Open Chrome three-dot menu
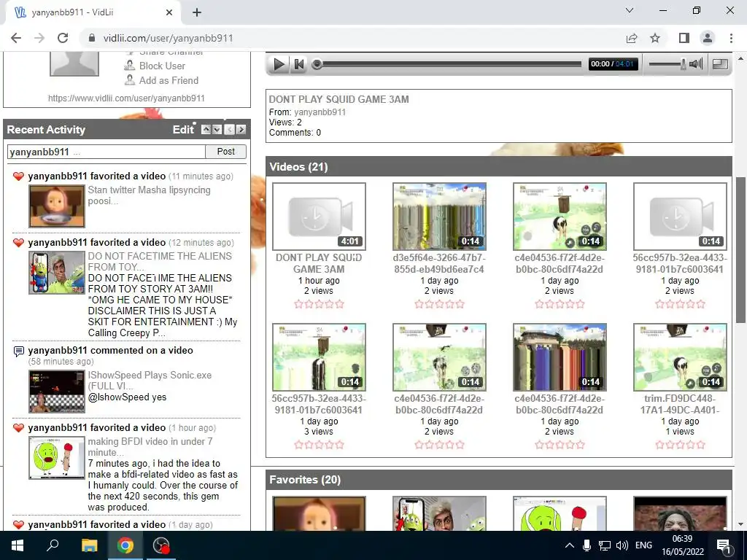This screenshot has height=560, width=747. (x=731, y=38)
